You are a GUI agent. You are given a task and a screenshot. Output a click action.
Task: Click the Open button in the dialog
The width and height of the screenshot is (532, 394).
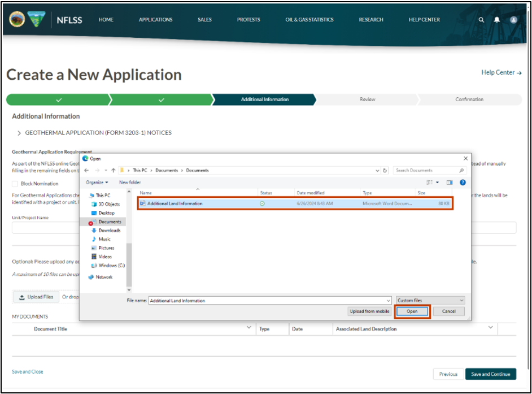tap(412, 311)
